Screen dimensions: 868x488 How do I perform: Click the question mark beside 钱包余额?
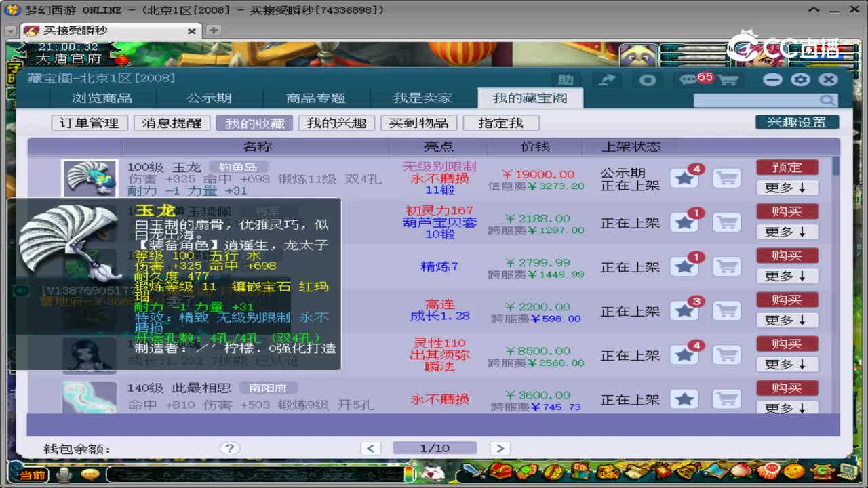tap(230, 448)
